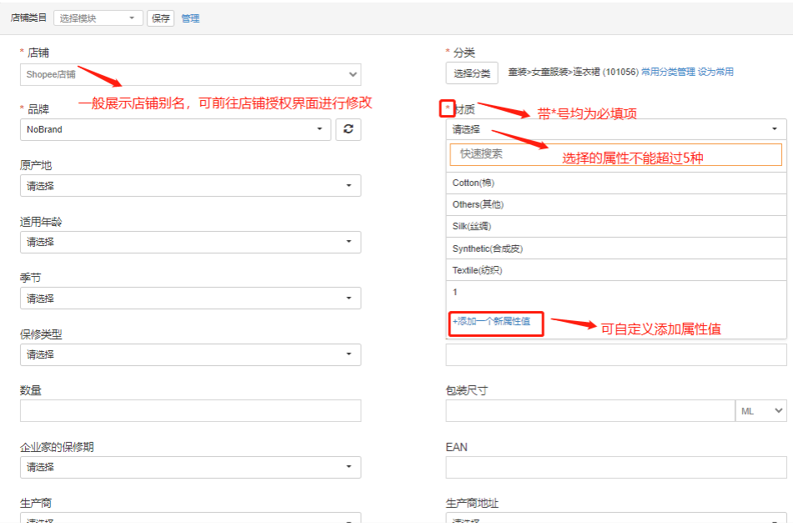
Task: Open the 管理 link in the top bar
Action: click(191, 18)
